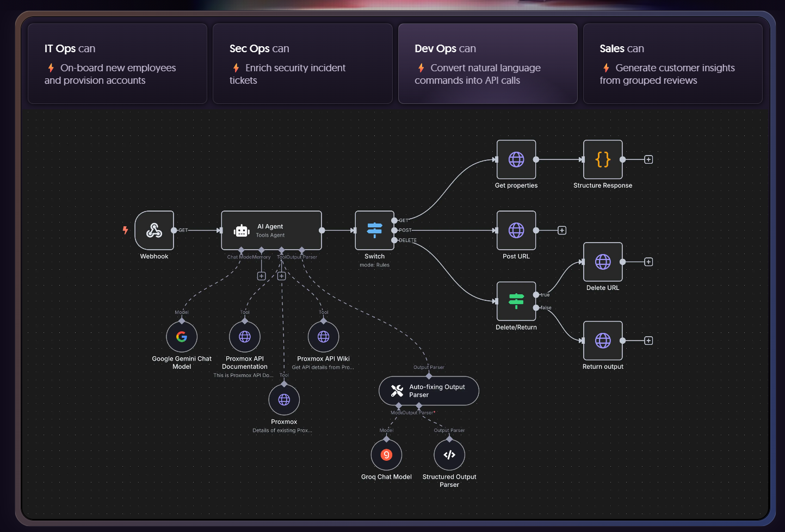Image resolution: width=785 pixels, height=532 pixels.
Task: Open the Get properties HTTP node
Action: pyautogui.click(x=516, y=159)
